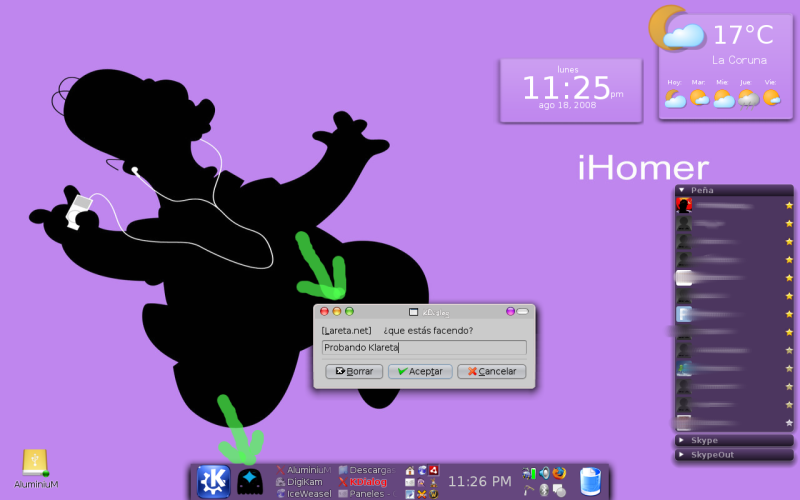The height and width of the screenshot is (500, 800).
Task: Click the text field containing Probando Klareta
Action: pyautogui.click(x=424, y=347)
